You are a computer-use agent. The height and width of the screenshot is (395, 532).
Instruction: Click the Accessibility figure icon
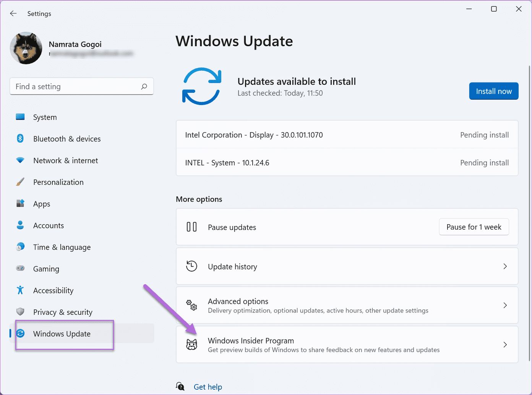tap(20, 290)
